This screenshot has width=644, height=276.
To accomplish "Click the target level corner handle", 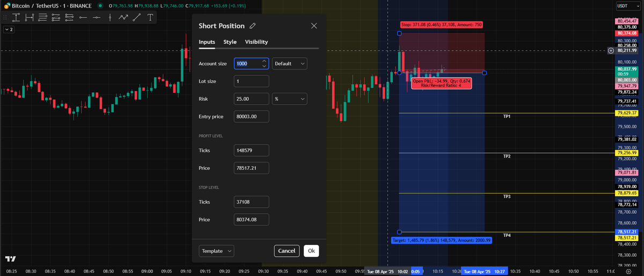I will pos(399,232).
